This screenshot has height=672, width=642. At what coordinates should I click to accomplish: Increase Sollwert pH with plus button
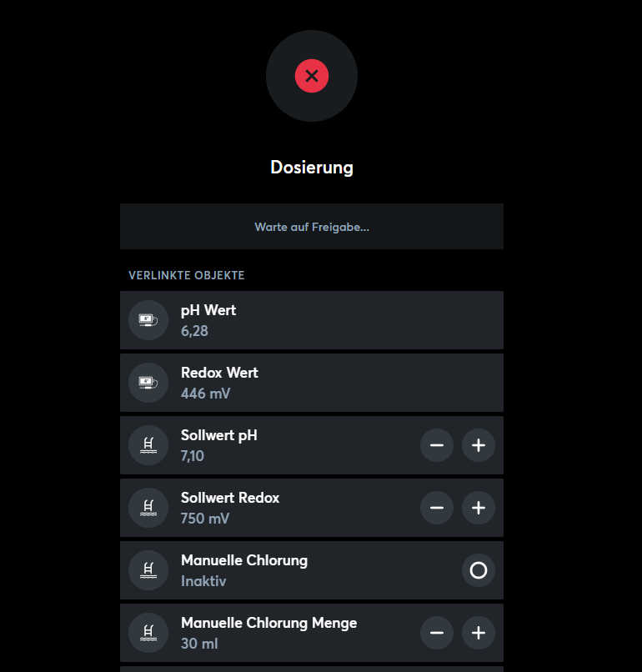point(479,445)
